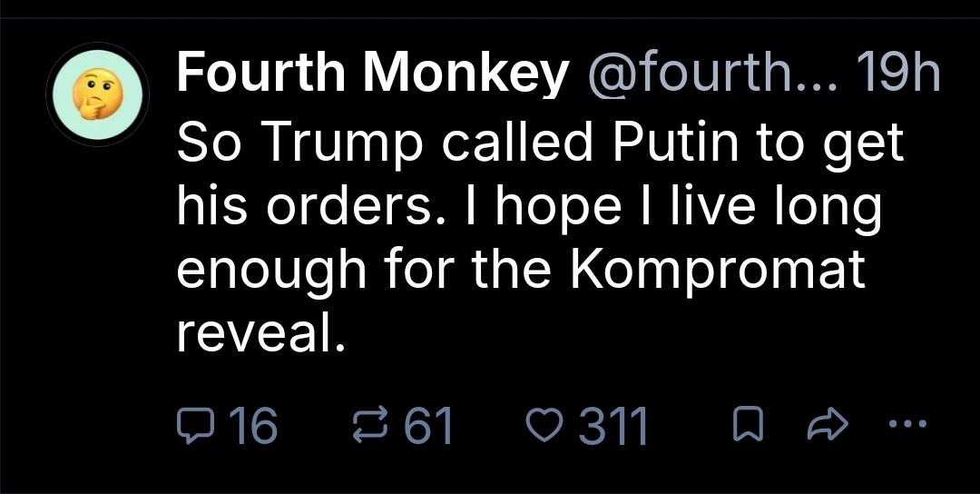This screenshot has width=980, height=494.
Task: Click the repost count 61
Action: [427, 425]
